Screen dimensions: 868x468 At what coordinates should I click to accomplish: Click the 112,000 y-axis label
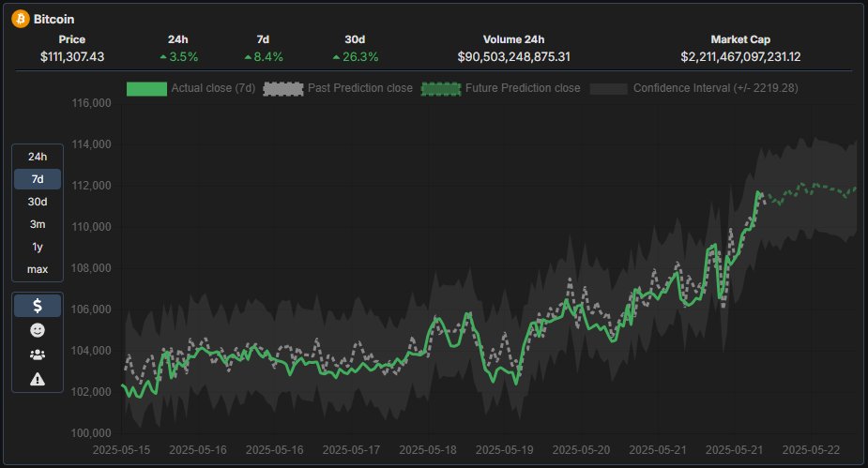point(91,186)
